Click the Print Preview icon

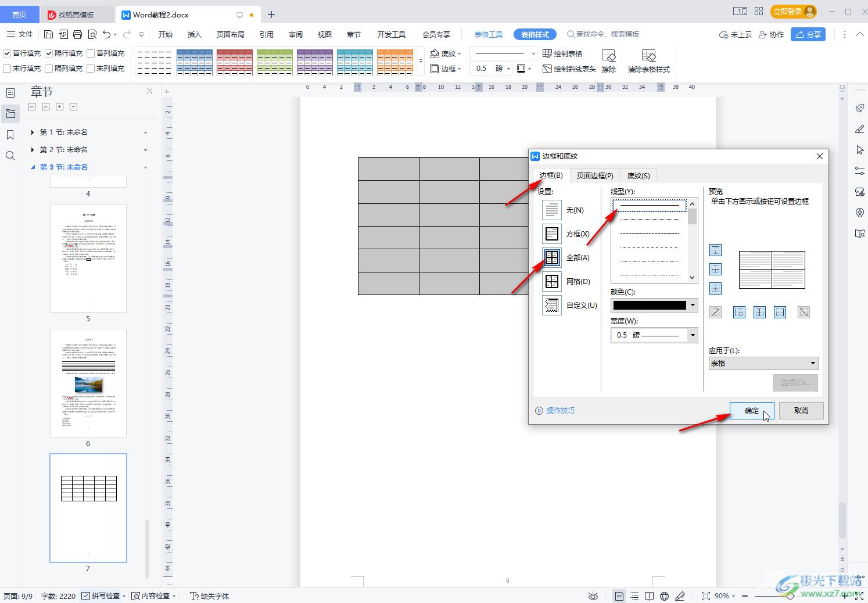[x=92, y=34]
